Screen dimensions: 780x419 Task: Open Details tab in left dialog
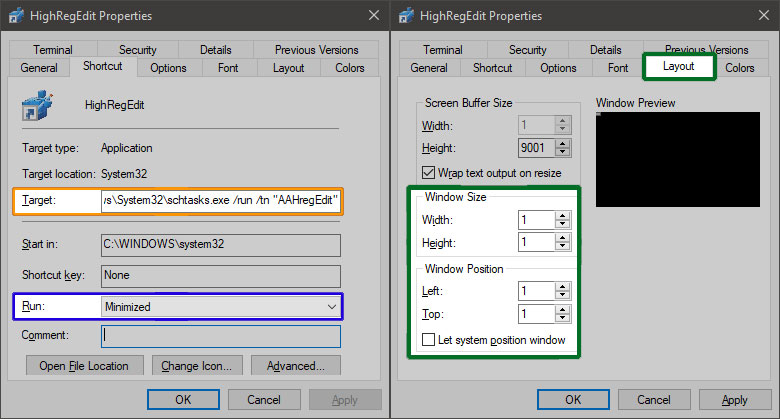coord(216,50)
